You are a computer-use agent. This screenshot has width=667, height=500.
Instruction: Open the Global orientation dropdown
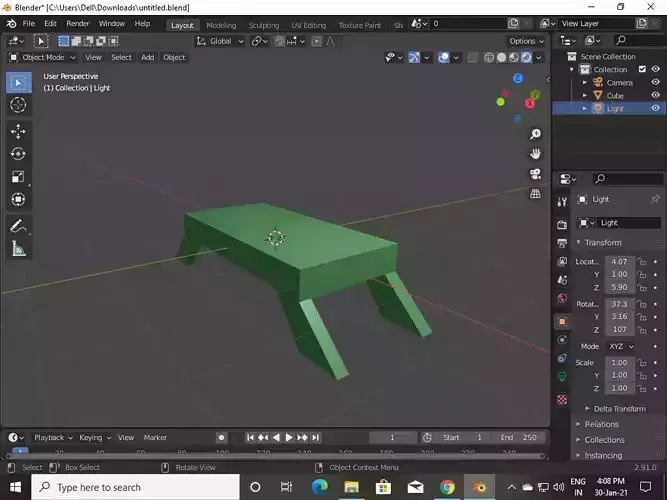tap(220, 41)
